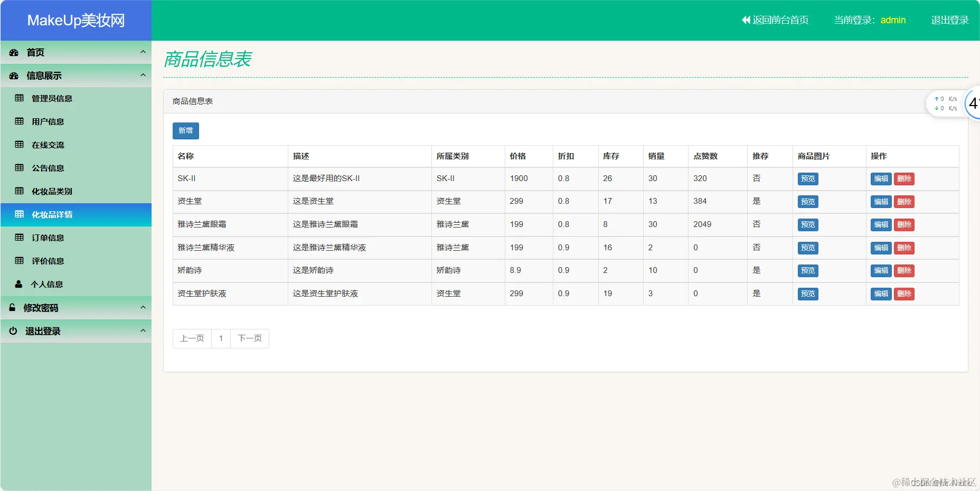Edit the 娇韵诗 product row
Screen dimensions: 980x491
881,270
